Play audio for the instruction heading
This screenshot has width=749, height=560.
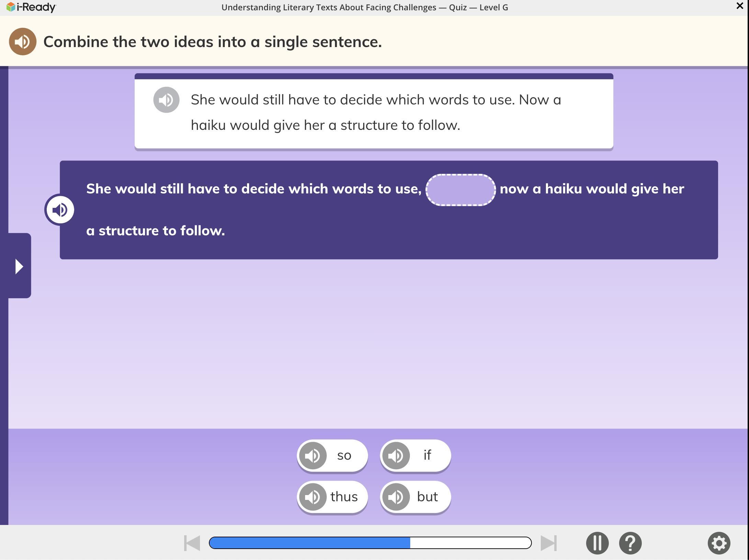coord(22,42)
